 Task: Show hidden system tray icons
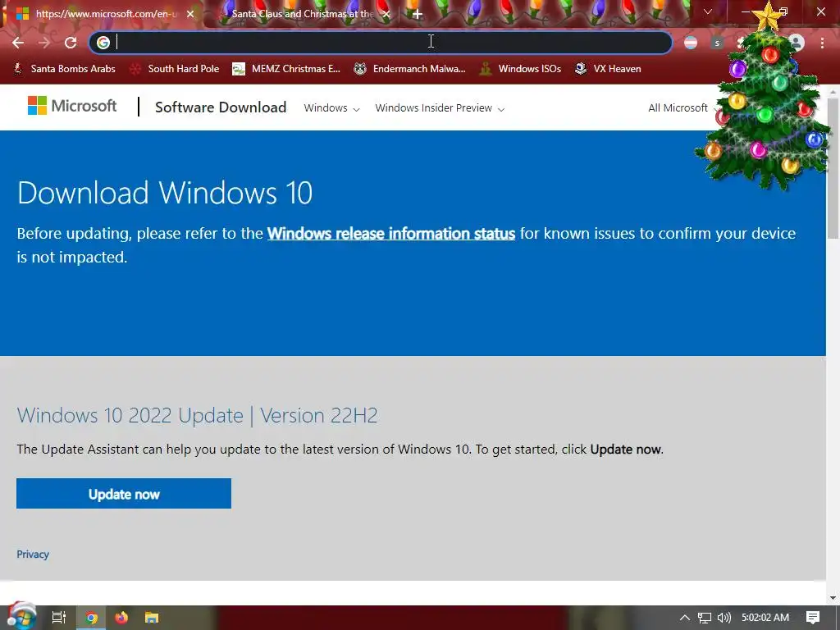click(685, 618)
